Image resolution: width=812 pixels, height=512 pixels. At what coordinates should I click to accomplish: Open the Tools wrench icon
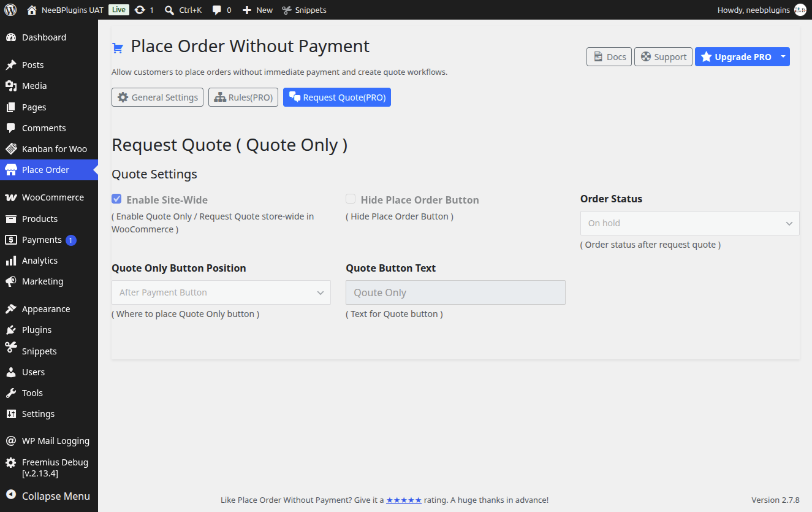pos(11,393)
